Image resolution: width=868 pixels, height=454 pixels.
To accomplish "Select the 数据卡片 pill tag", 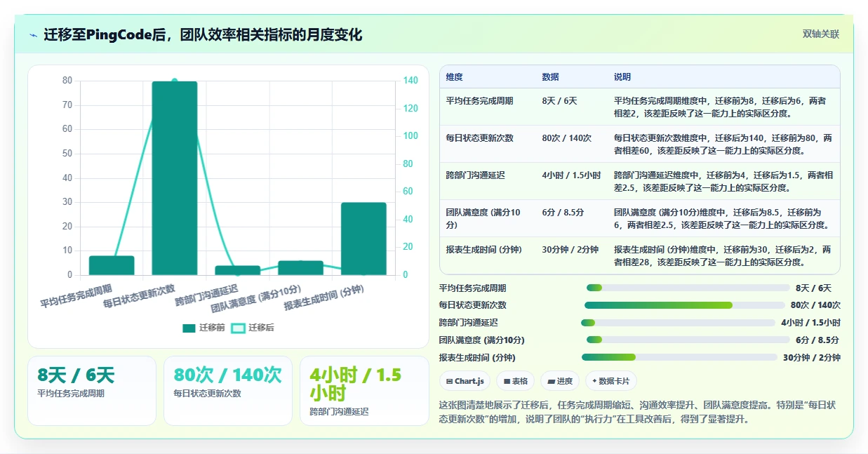I will pyautogui.click(x=611, y=381).
